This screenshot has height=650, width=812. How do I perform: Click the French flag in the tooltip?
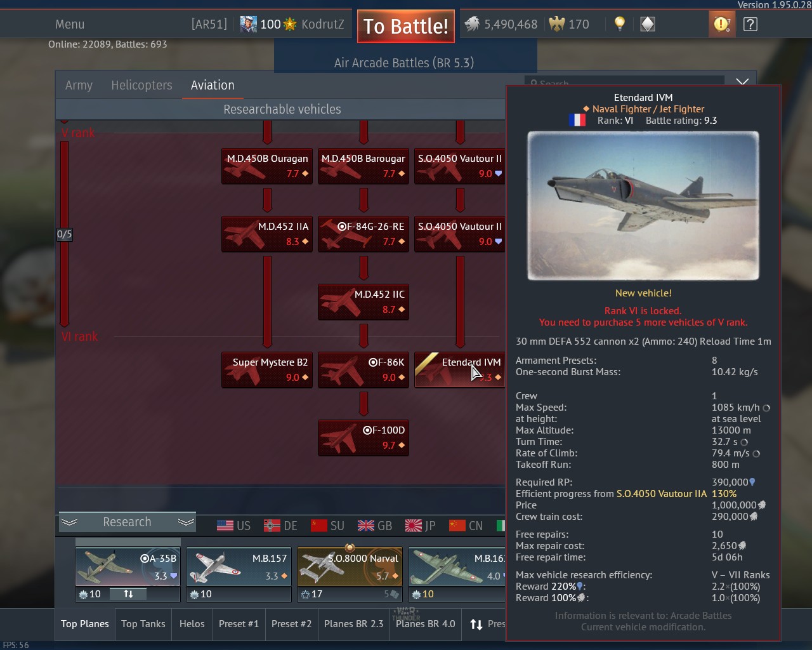(577, 120)
